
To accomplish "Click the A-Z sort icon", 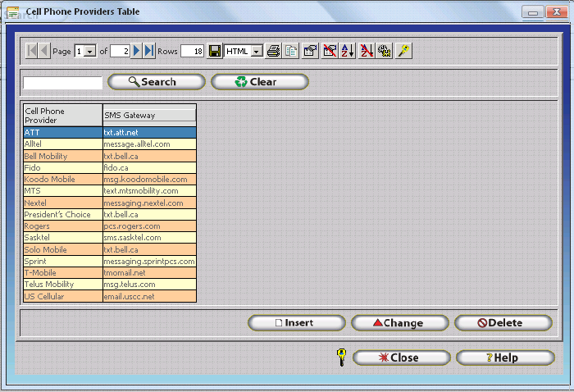I will pos(347,51).
